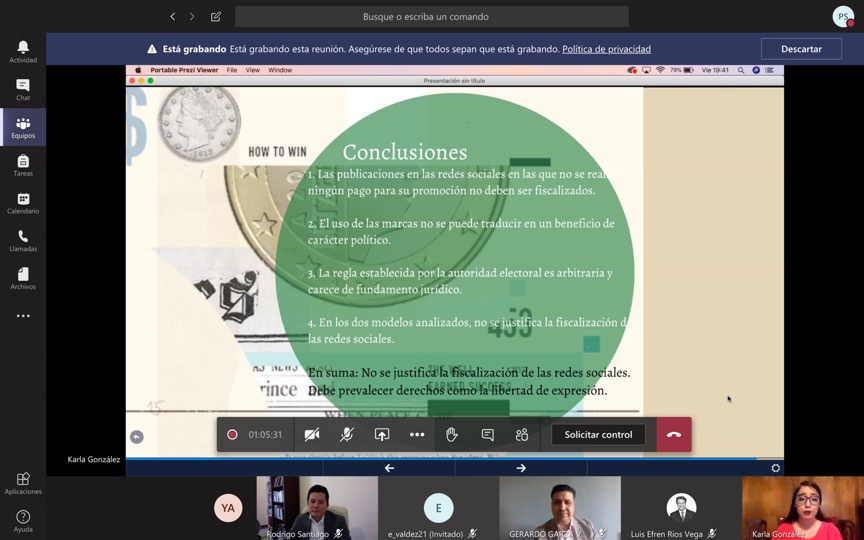Expand more actions in meeting toolbar
This screenshot has height=540, width=864.
pos(417,435)
